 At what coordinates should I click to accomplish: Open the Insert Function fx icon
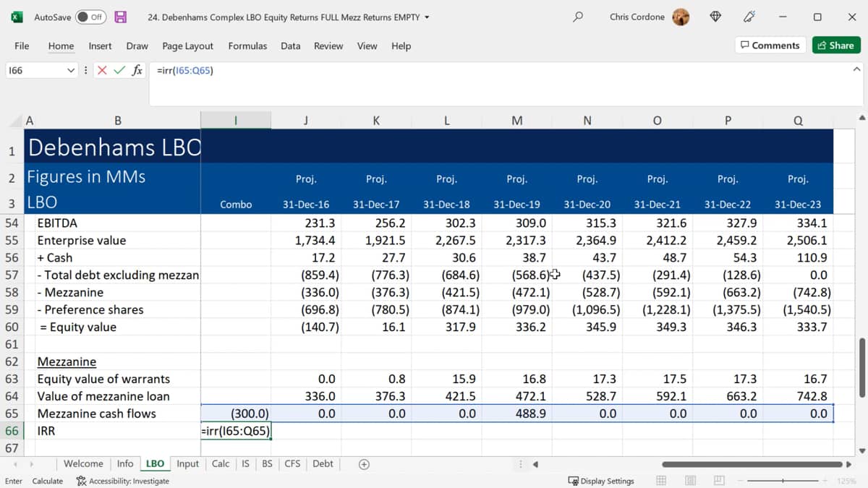(137, 70)
